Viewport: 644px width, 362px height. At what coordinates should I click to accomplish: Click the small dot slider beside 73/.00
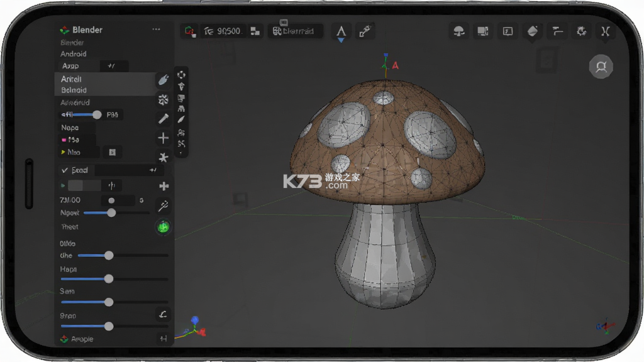click(111, 200)
